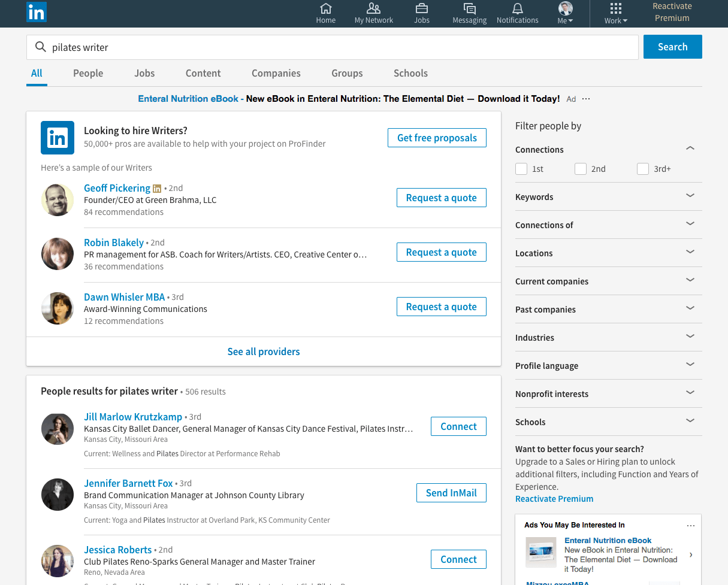
Task: Click Reactivate Premium in the top bar
Action: 672,13
